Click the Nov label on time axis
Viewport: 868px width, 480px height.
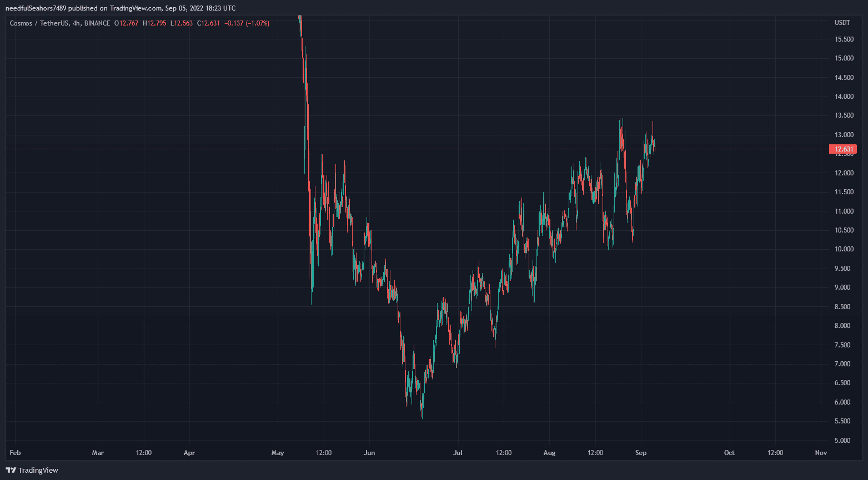(821, 453)
